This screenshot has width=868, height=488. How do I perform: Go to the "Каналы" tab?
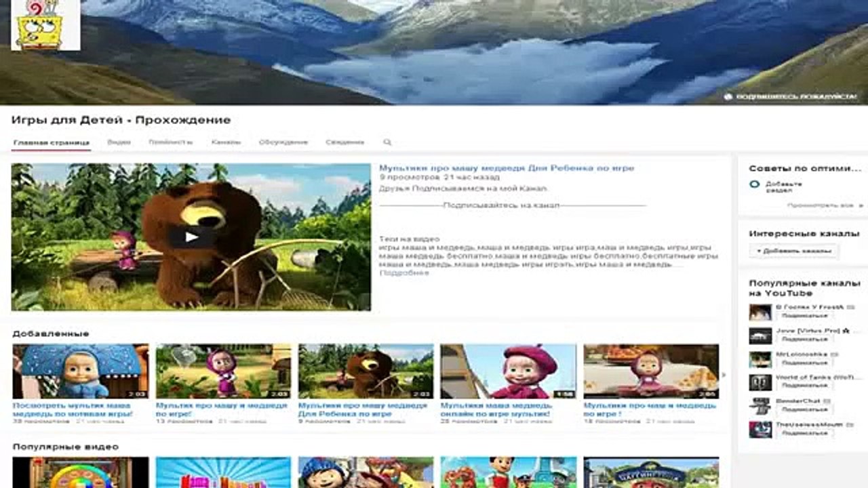pos(226,142)
